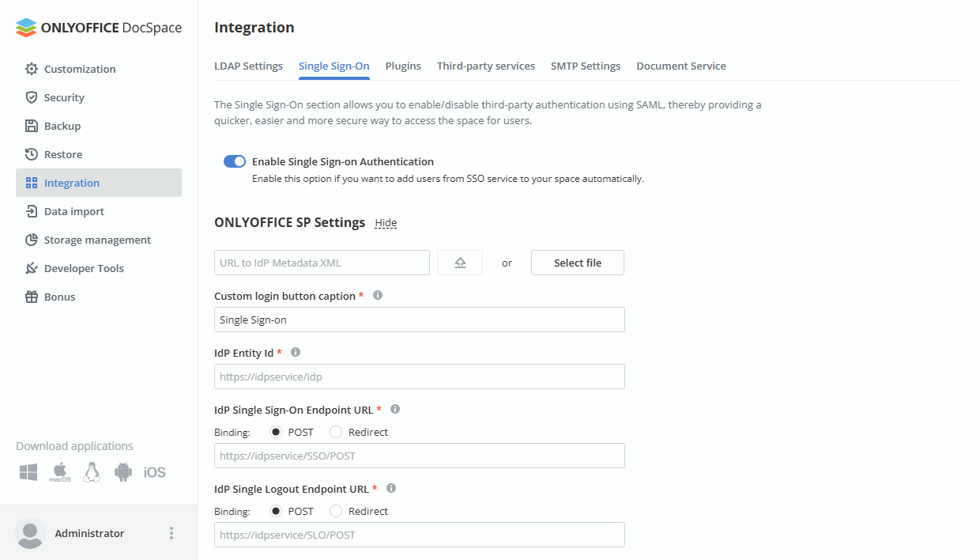Disable Single Sign-on Authentication
Image resolution: width=980 pixels, height=560 pixels.
coord(235,161)
